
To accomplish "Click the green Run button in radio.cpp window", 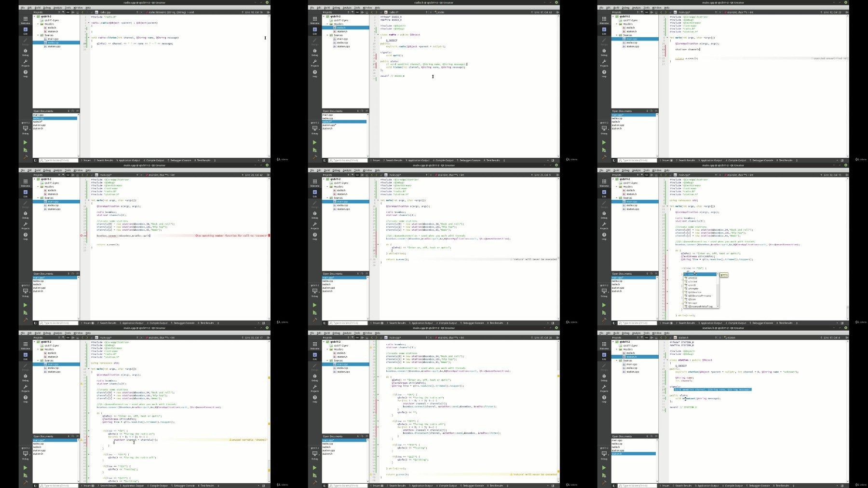I will pos(25,142).
